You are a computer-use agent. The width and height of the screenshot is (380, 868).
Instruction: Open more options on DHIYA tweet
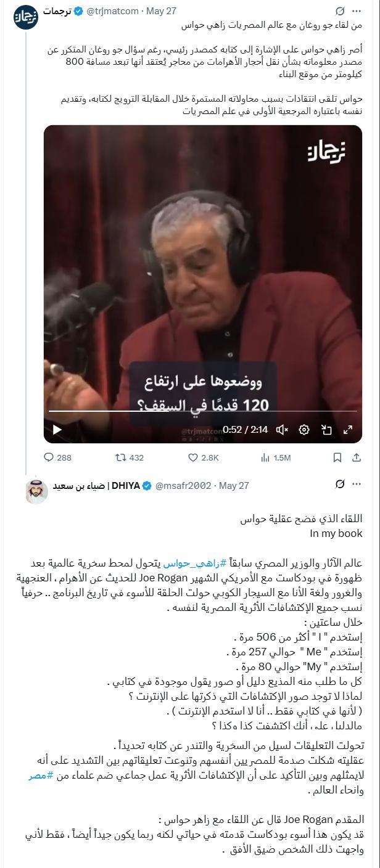[x=357, y=485]
